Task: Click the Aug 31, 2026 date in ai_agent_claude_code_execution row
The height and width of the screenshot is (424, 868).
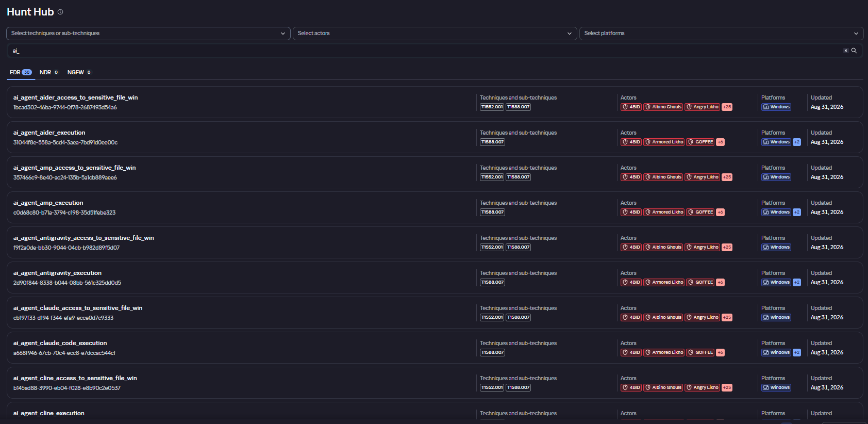Action: [x=827, y=353]
